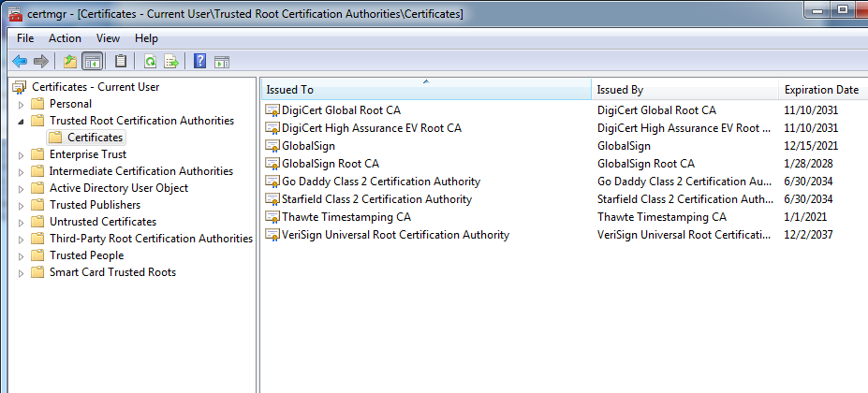Click the Refresh toolbar icon
868x393 pixels.
tap(149, 62)
